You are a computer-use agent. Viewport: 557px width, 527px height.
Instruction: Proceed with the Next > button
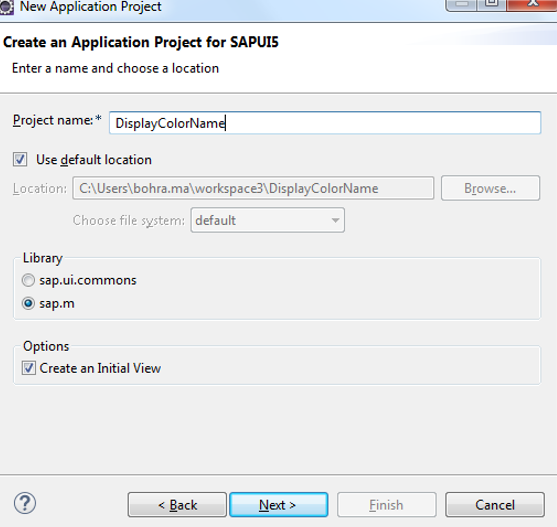(278, 505)
